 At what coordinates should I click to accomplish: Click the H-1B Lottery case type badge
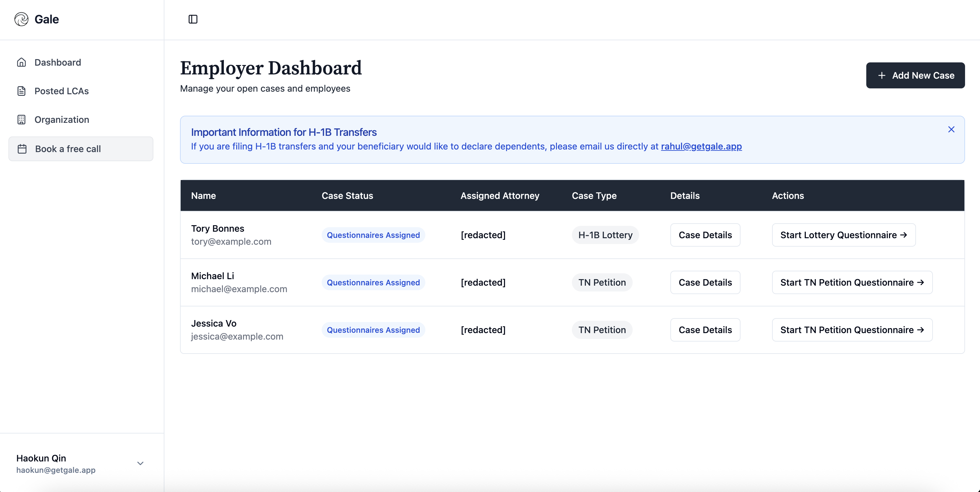(605, 235)
